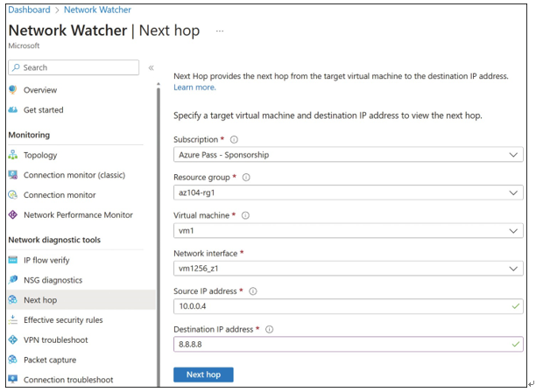Click the NSG diagnostics icon
Screen dimensions: 536x392
tap(12, 280)
